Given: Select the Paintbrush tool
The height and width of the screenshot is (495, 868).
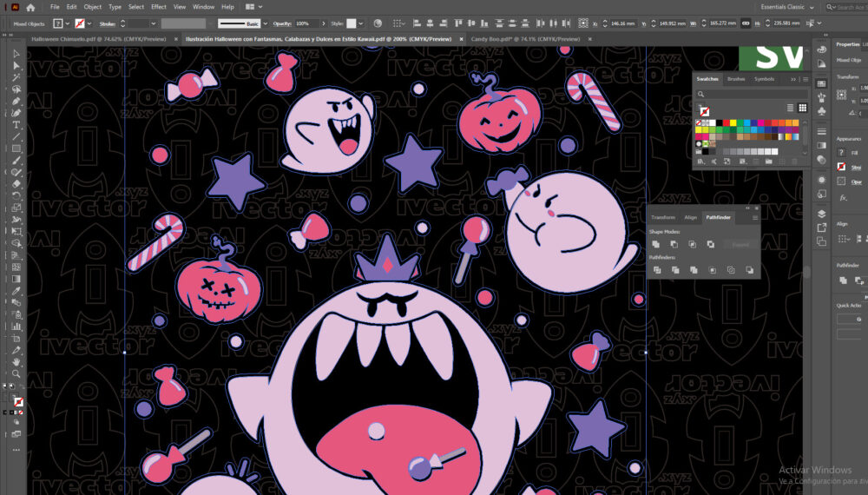Looking at the screenshot, I should coord(16,161).
